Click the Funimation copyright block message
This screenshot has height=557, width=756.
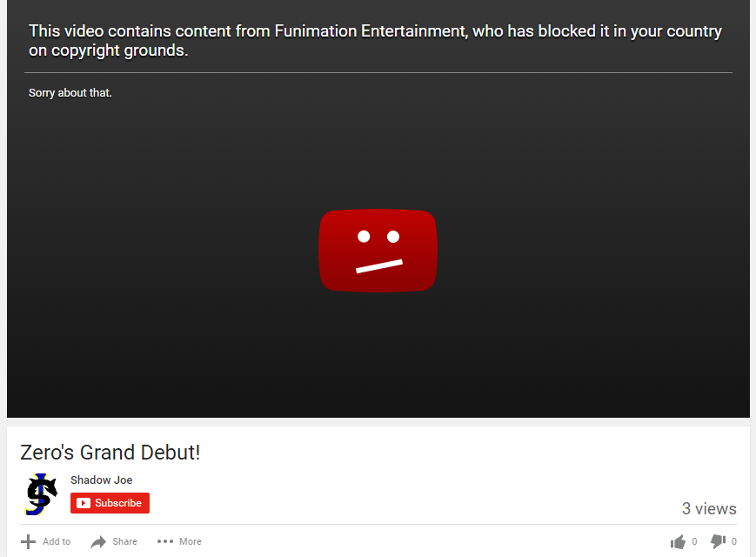pyautogui.click(x=375, y=41)
